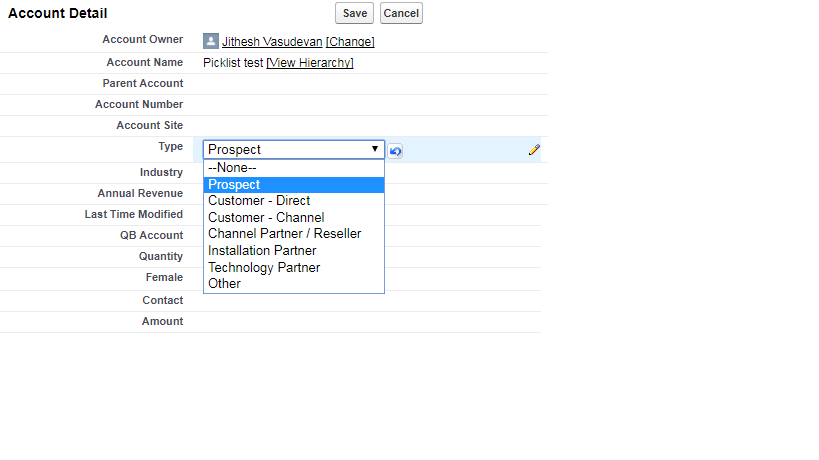Select Installation Partner from the list
This screenshot has height=460, width=819.
[x=262, y=251]
